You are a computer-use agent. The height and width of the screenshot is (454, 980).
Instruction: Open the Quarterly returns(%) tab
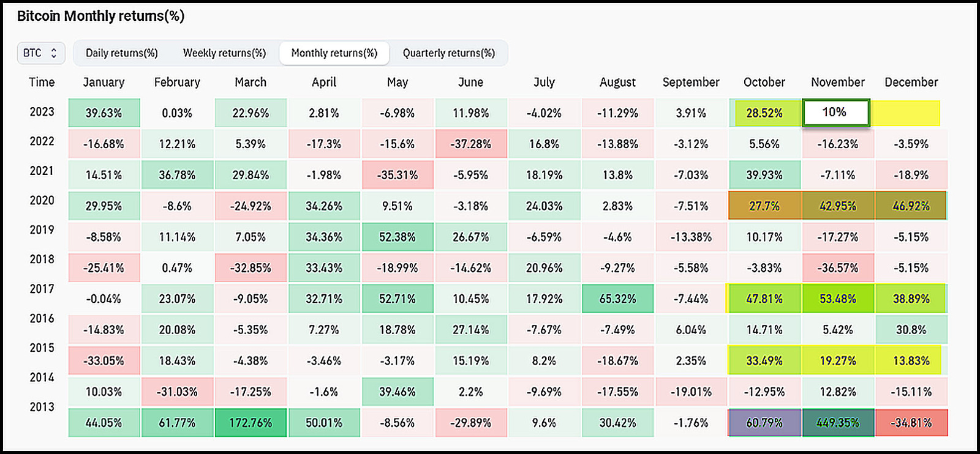(448, 53)
